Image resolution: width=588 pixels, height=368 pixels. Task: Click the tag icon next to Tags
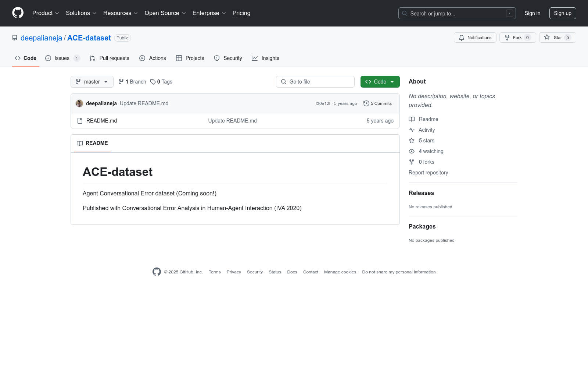pyautogui.click(x=153, y=82)
